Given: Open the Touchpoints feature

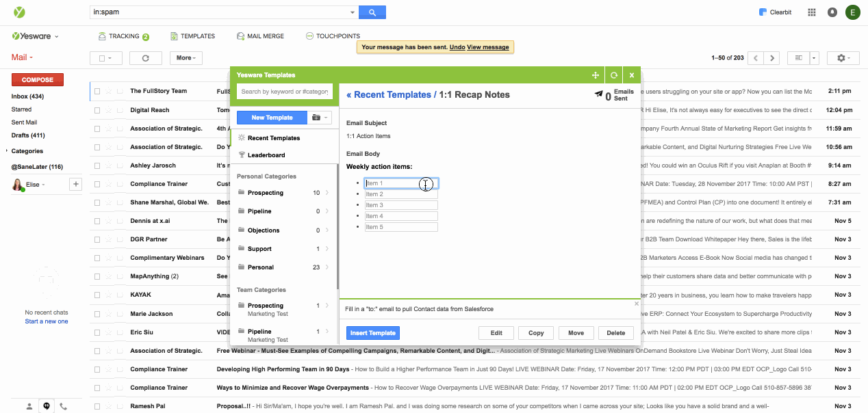Looking at the screenshot, I should point(333,36).
